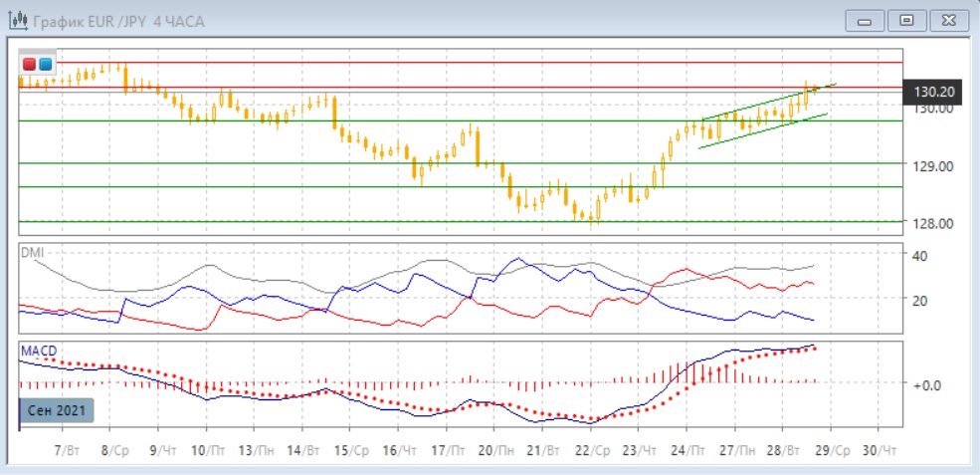Click the 129.00 level on price axis
Viewport: 980px width, 475px height.
[932, 165]
